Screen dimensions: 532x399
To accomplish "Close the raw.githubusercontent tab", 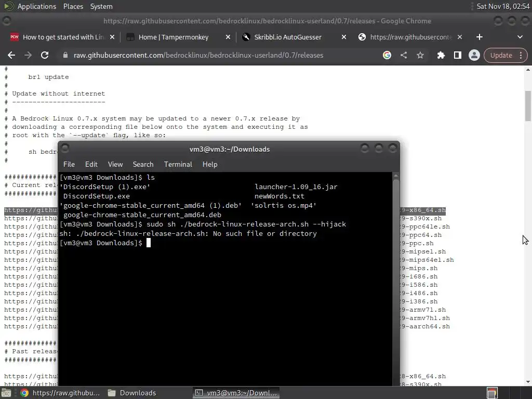I will pos(460,37).
